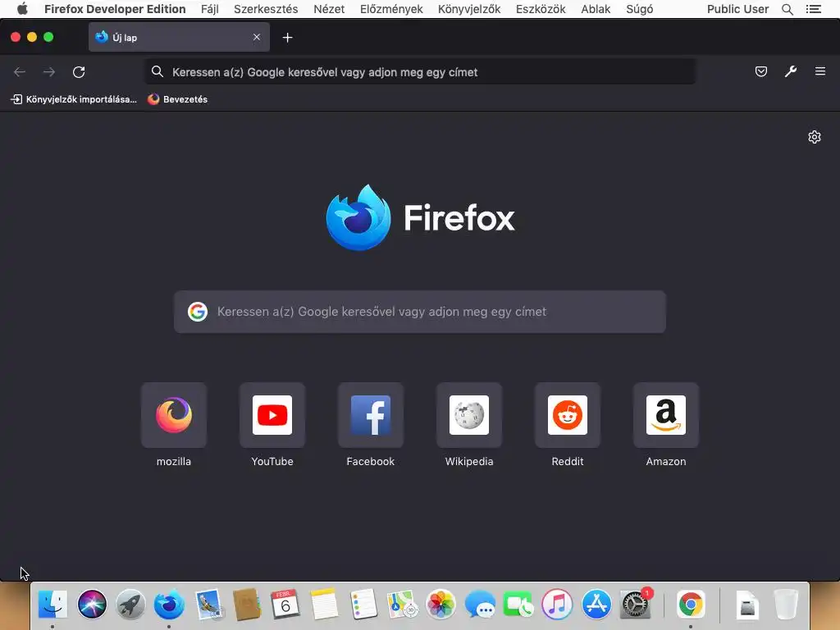Screen dimensions: 840x630
Task: Open System Preferences in dock
Action: (636, 605)
